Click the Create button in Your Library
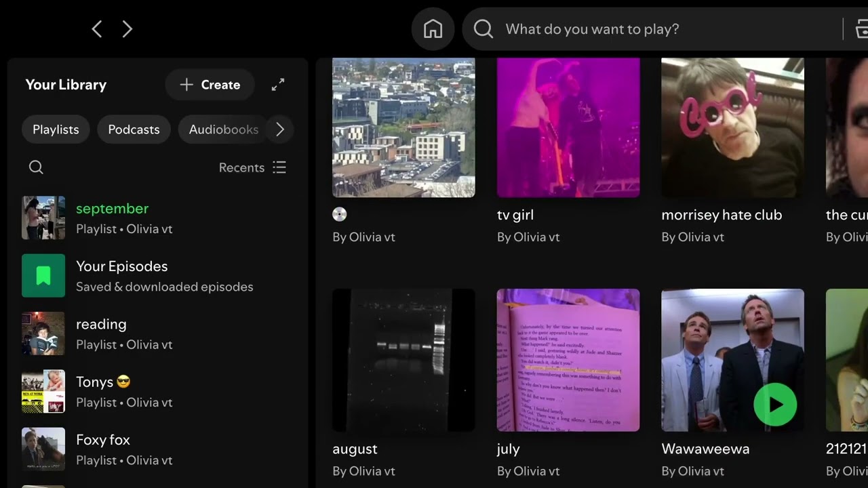The image size is (868, 488). [x=210, y=85]
